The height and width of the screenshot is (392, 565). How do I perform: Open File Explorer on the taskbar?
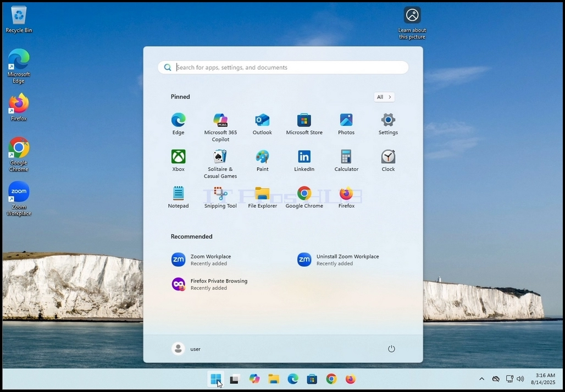[274, 379]
